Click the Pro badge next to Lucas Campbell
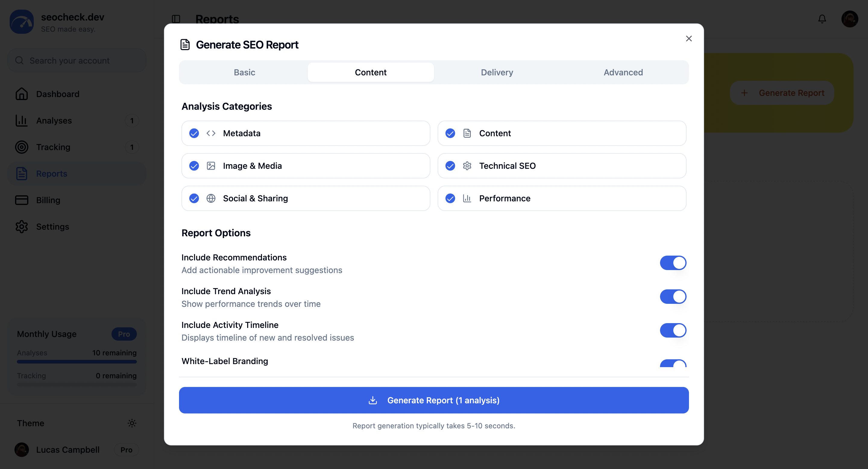Image resolution: width=868 pixels, height=469 pixels. click(126, 450)
